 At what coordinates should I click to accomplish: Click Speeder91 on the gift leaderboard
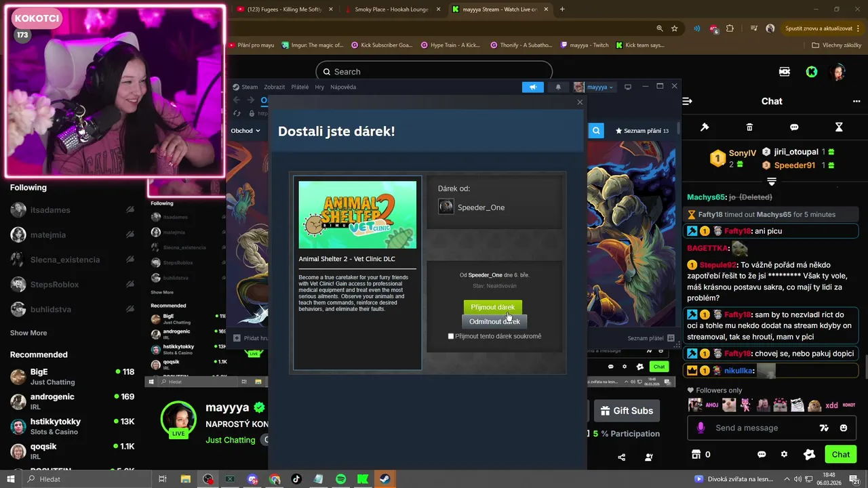click(x=795, y=165)
